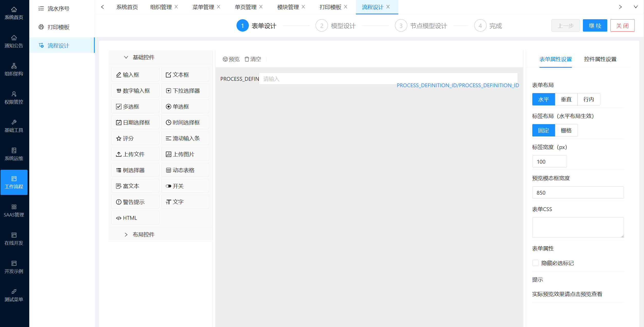Edit the 标签宽度 value field
This screenshot has width=644, height=327.
[x=550, y=162]
